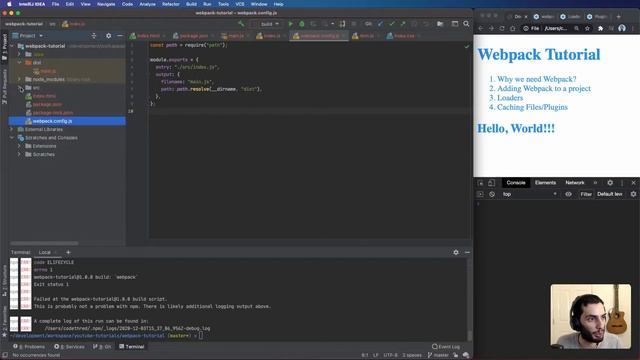Open the Services tool window tab
Viewport: 640px width, 360px height.
pos(70,347)
